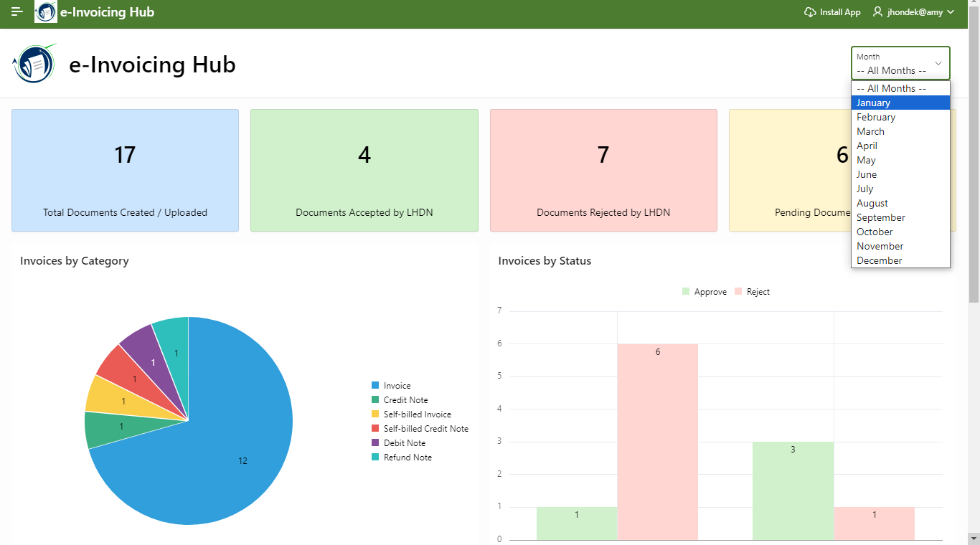Image resolution: width=980 pixels, height=545 pixels.
Task: Open the hamburger navigation menu
Action: pyautogui.click(x=17, y=12)
